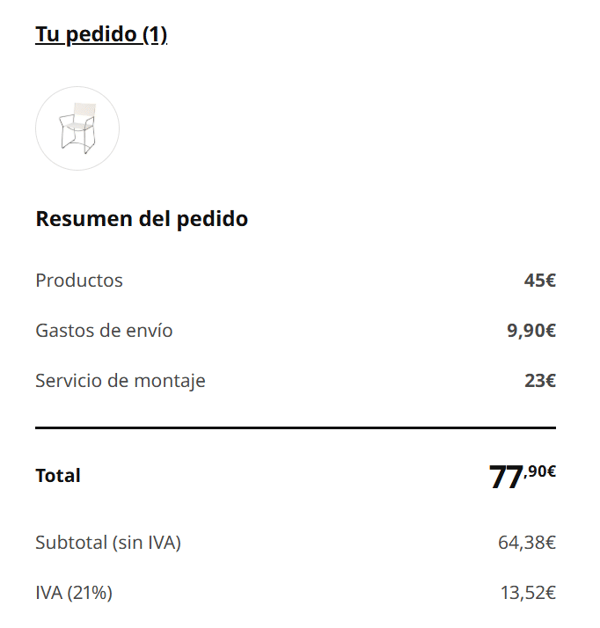The width and height of the screenshot is (600, 628).
Task: Click the 'IVA (21%)' label
Action: click(74, 593)
